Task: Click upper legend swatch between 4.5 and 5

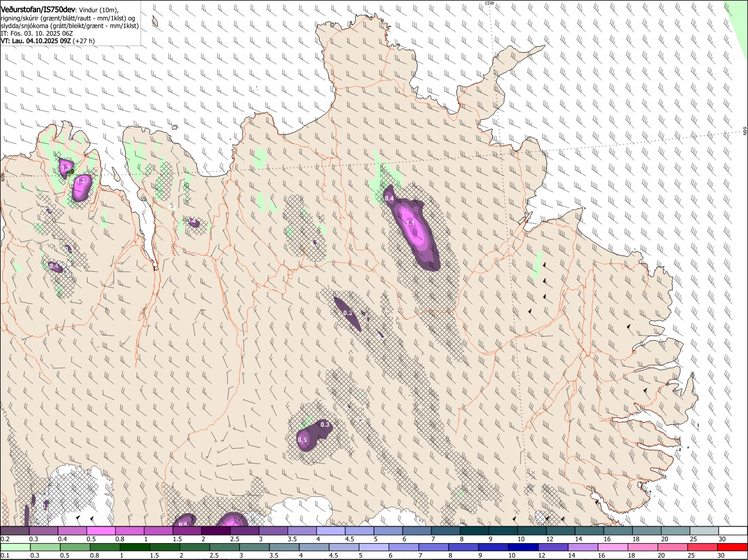Action: pyautogui.click(x=359, y=531)
